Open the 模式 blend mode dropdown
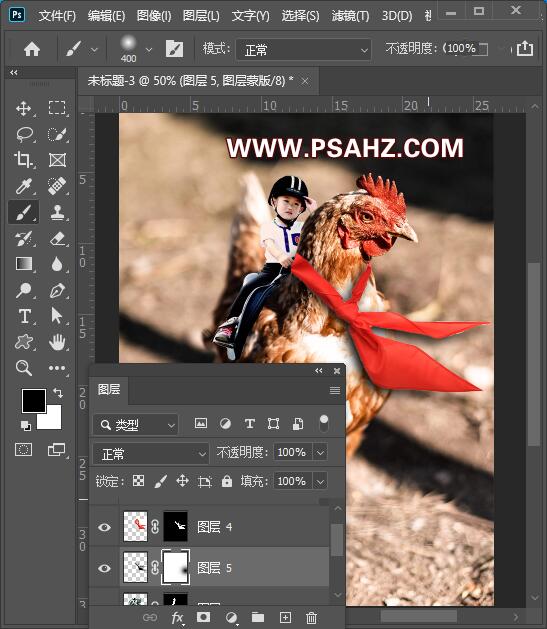The width and height of the screenshot is (547, 629). [303, 50]
